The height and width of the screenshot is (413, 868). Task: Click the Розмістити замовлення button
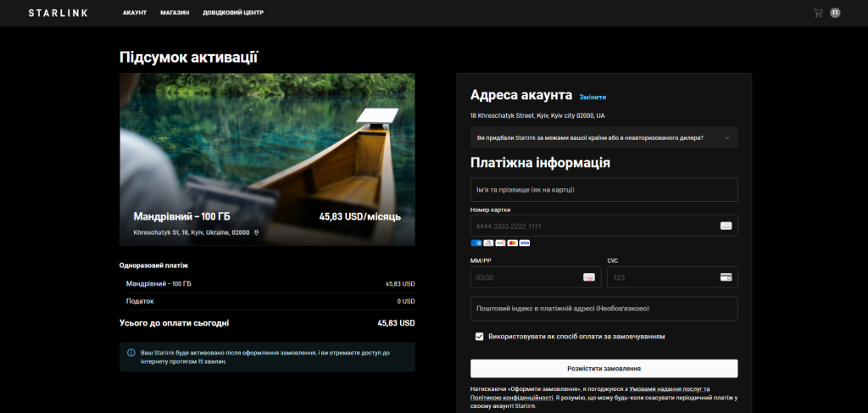tap(604, 368)
